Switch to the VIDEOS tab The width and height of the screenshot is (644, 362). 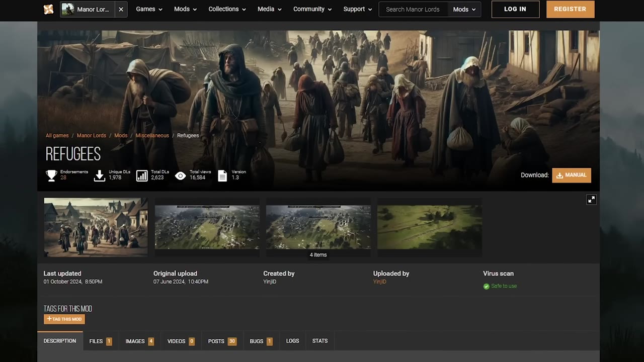[x=181, y=341]
